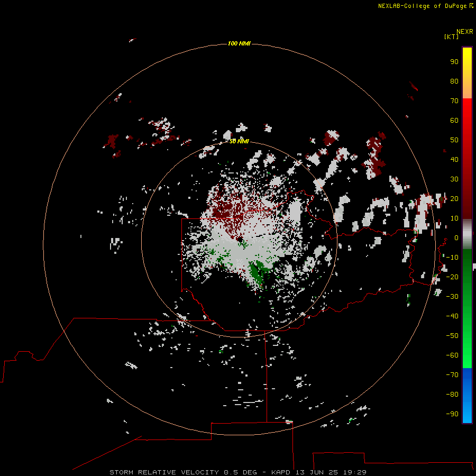Click the STORM RELATIVE VELOCITY product title text
This screenshot has height=476, width=476.
[x=164, y=472]
